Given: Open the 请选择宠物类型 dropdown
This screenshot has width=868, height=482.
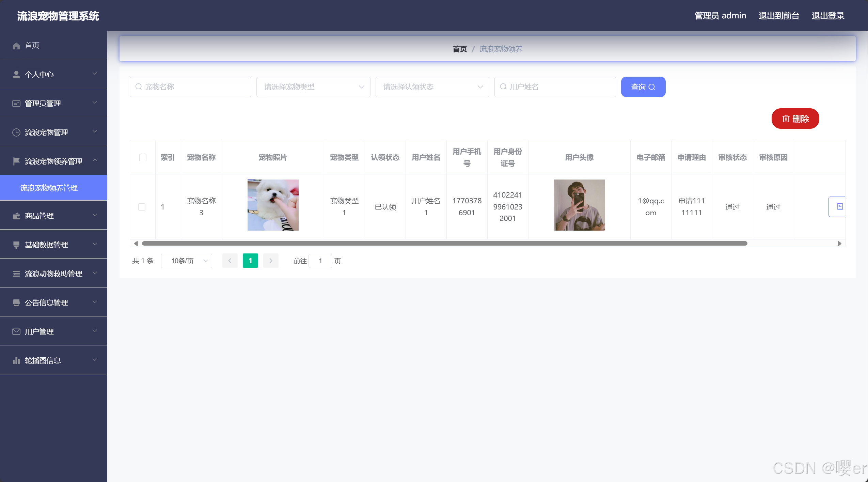Looking at the screenshot, I should 313,87.
